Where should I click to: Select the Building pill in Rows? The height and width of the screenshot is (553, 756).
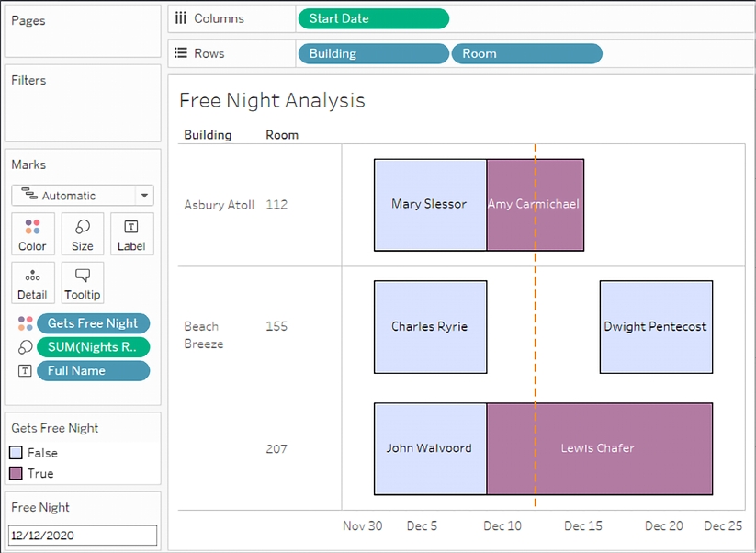(373, 53)
